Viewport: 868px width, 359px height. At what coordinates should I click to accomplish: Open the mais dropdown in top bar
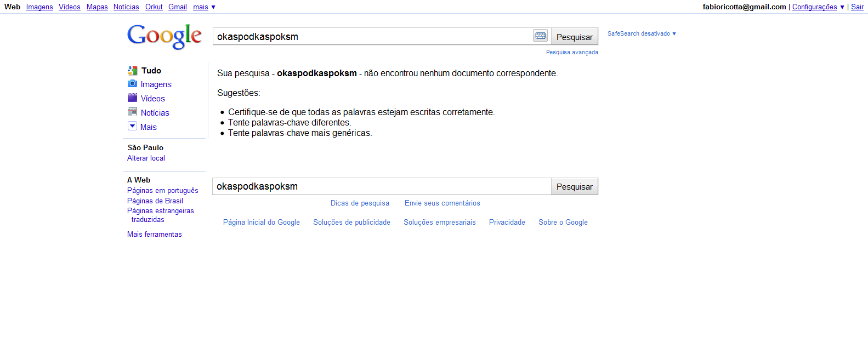coord(204,7)
